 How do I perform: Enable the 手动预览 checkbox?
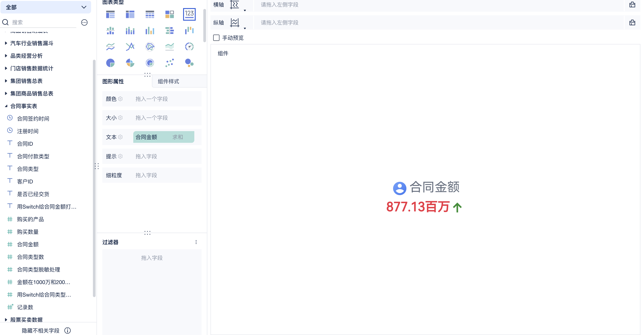click(x=216, y=38)
